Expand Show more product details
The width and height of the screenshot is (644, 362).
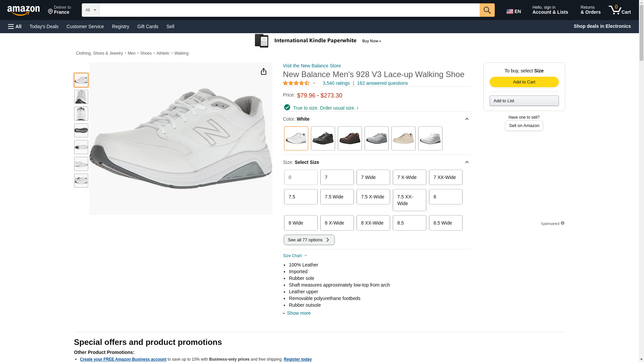point(299,313)
